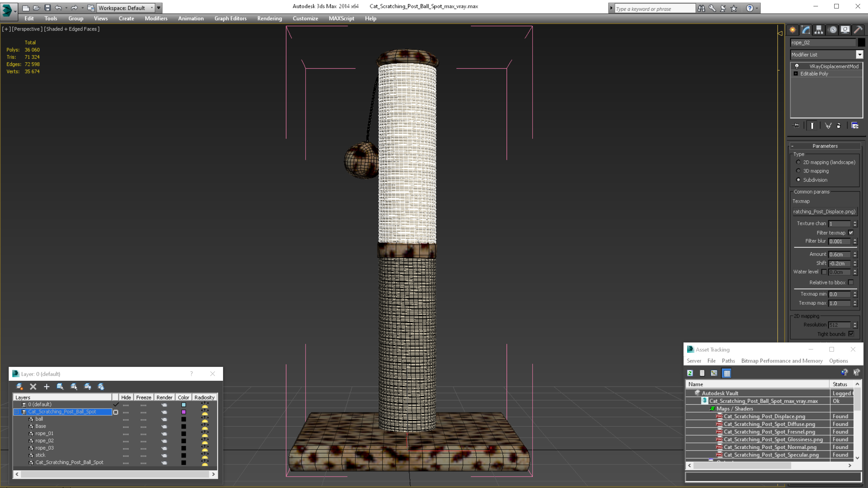Open the Rendering menu
Viewport: 868px width, 488px height.
click(269, 18)
